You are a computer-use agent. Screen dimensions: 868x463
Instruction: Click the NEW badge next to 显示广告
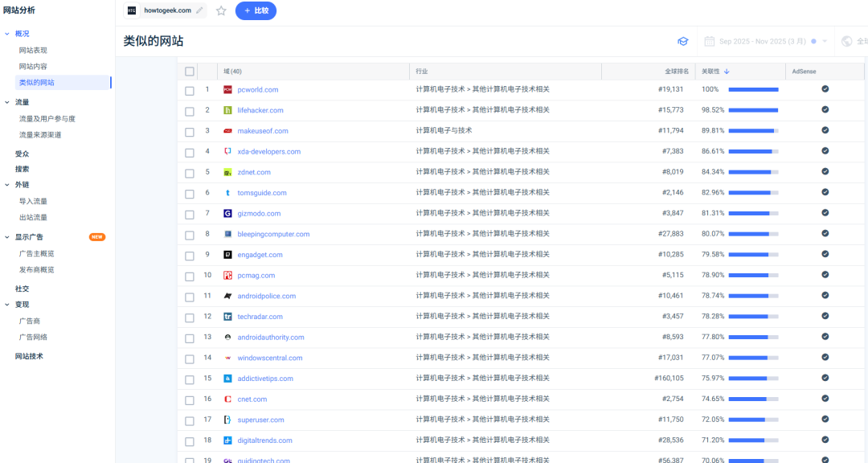97,237
